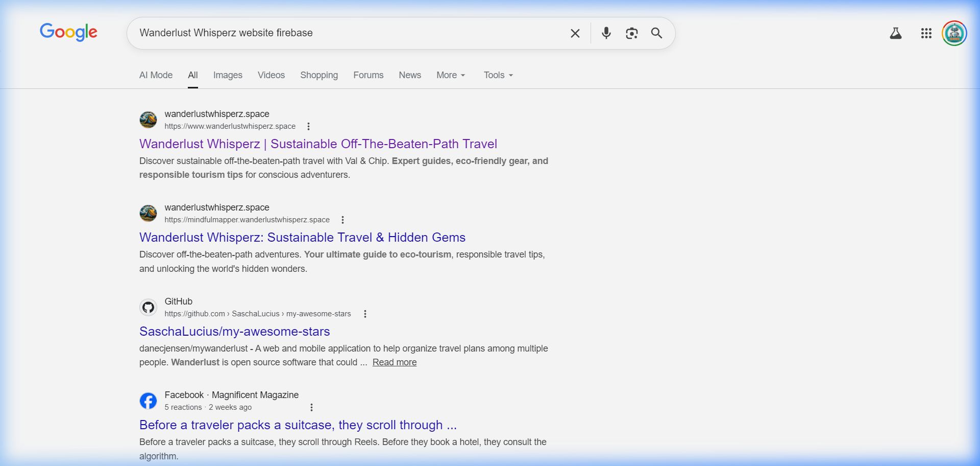This screenshot has width=980, height=466.
Task: Open the SaschaLucius/my-awesome-stars link
Action: 234,331
